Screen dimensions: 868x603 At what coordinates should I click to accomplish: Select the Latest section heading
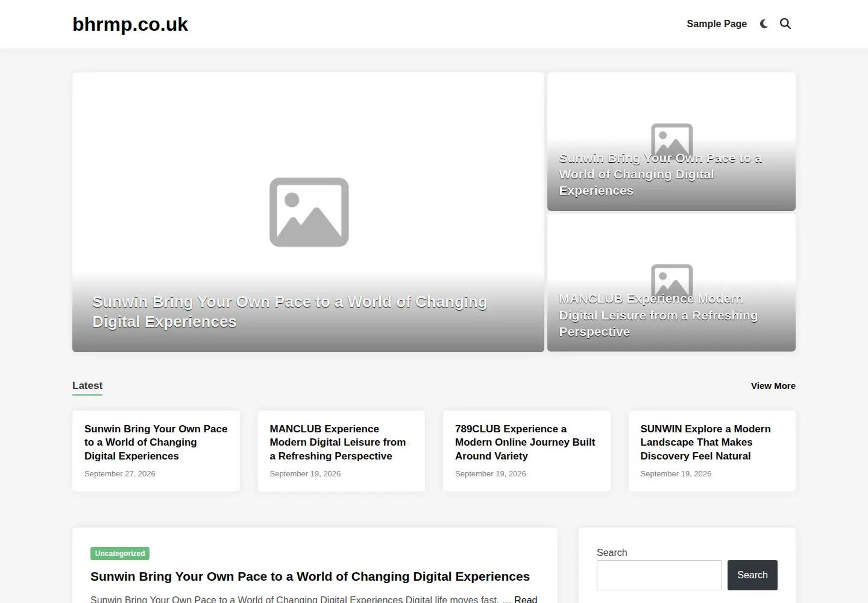pos(87,385)
